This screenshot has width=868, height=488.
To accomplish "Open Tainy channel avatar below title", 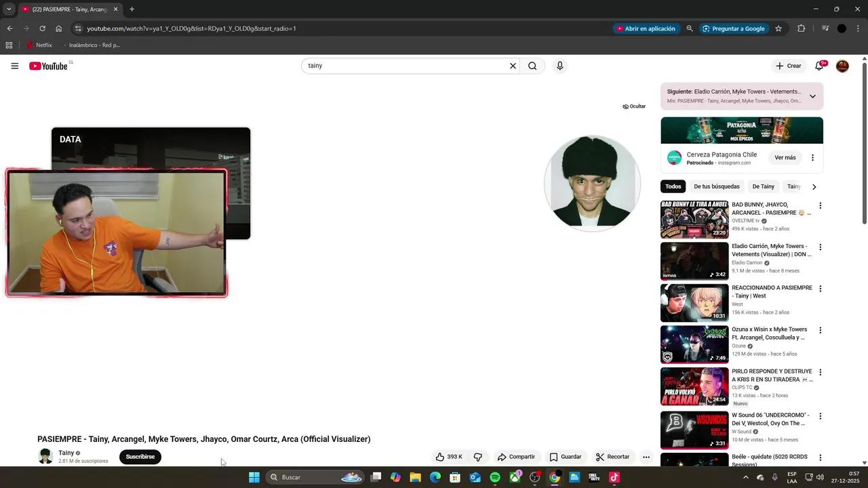I will tap(45, 457).
